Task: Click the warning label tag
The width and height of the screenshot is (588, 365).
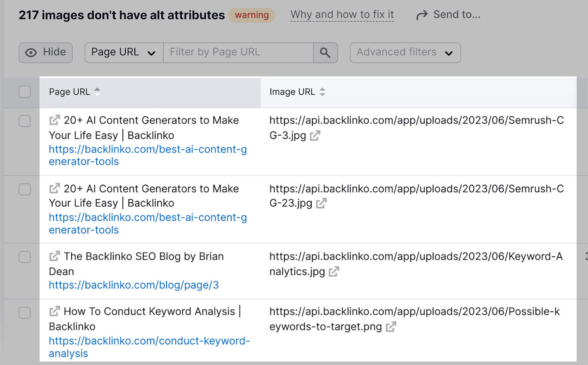Action: tap(251, 15)
